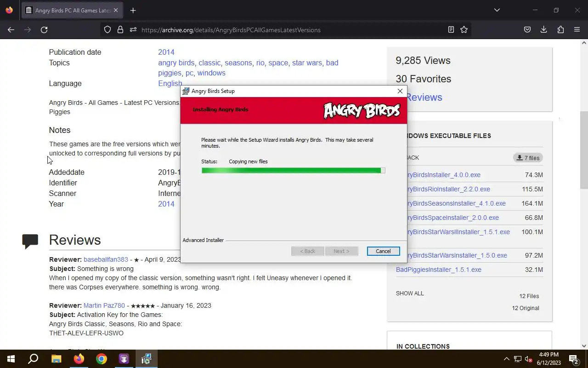Open the 2014 publication date link
The width and height of the screenshot is (588, 368).
(166, 52)
